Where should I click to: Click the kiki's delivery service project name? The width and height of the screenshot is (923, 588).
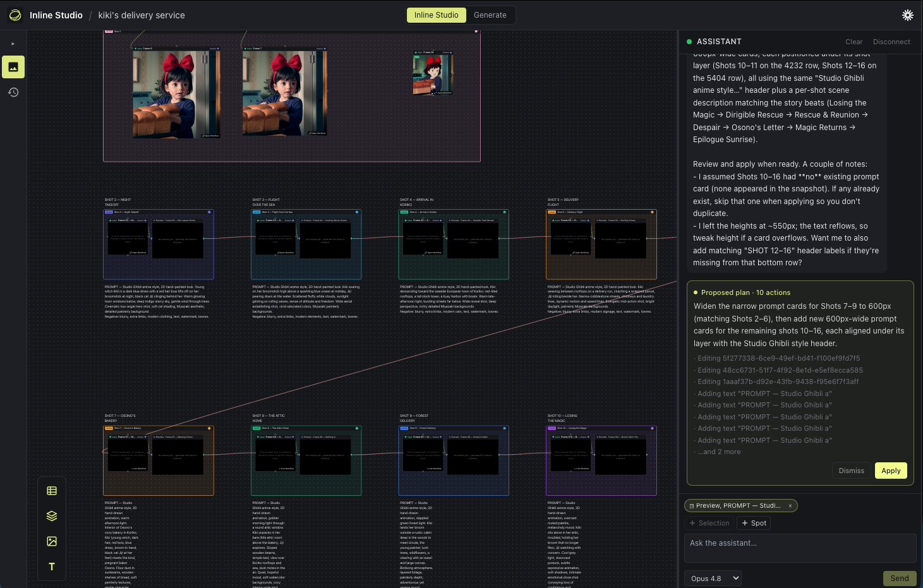142,15
